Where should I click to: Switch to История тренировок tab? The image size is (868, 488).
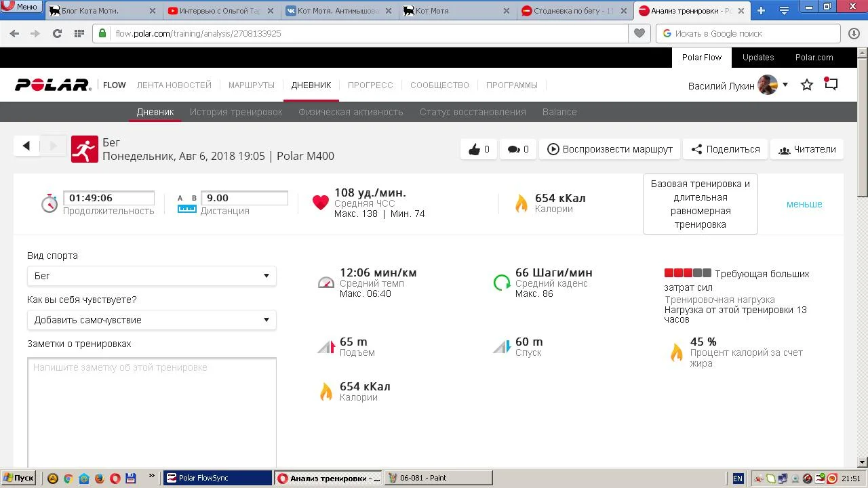[236, 112]
